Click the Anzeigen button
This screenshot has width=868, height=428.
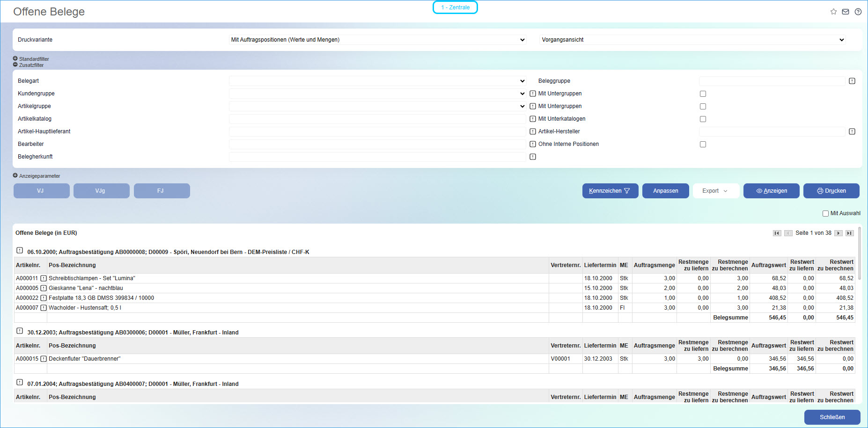click(771, 191)
